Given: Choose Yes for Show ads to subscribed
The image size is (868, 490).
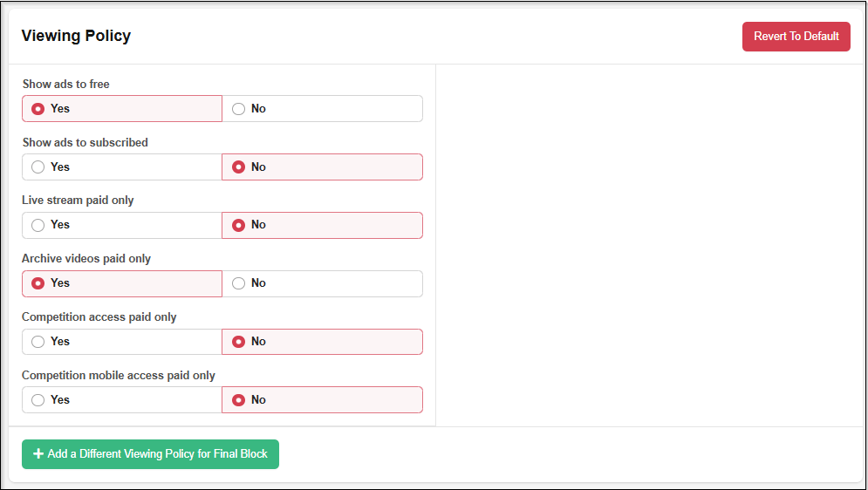Looking at the screenshot, I should [x=38, y=167].
